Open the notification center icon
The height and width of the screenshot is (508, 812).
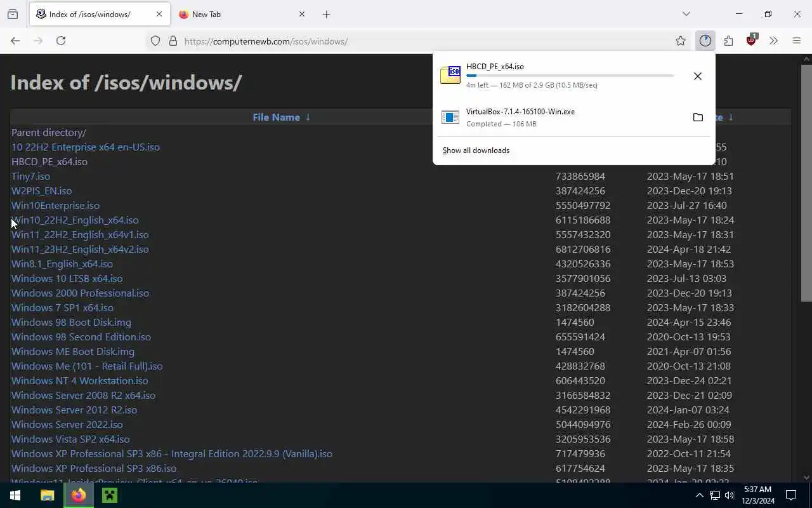coord(791,495)
